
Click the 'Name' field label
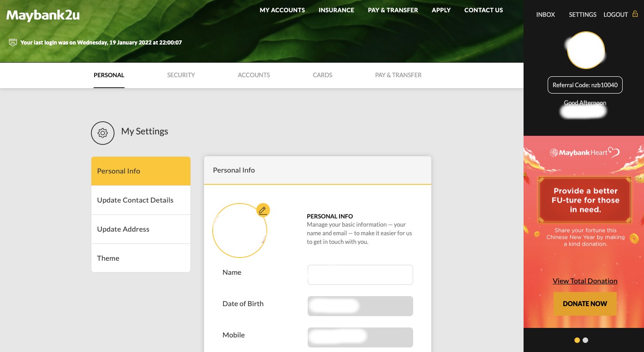(x=232, y=273)
